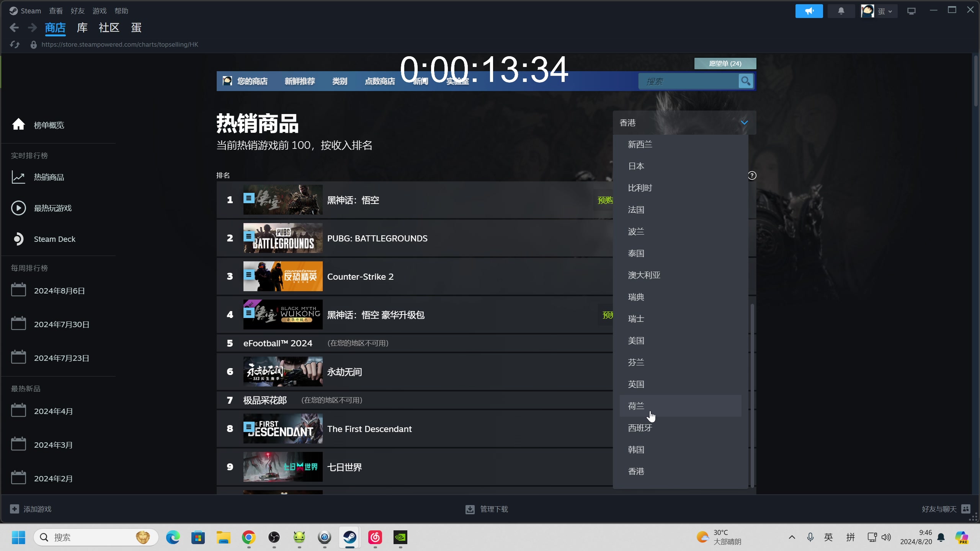Viewport: 980px width, 551px height.
Task: Launch Microsoft Edge from taskbar
Action: (173, 538)
